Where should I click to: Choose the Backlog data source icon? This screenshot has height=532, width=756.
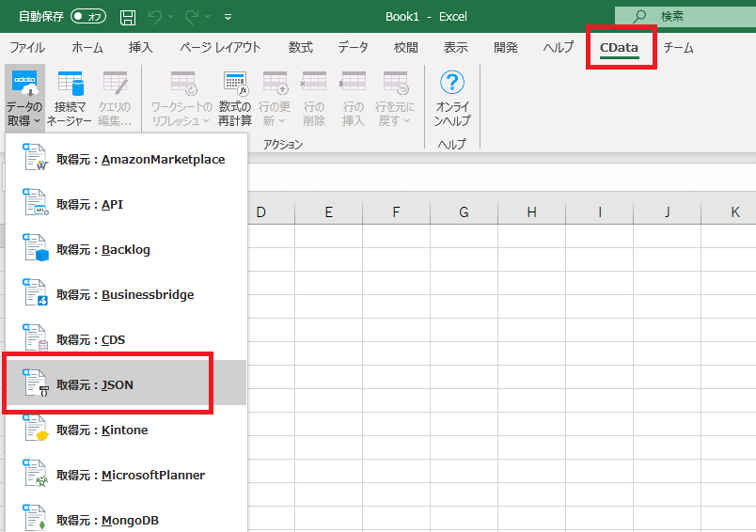click(x=36, y=250)
